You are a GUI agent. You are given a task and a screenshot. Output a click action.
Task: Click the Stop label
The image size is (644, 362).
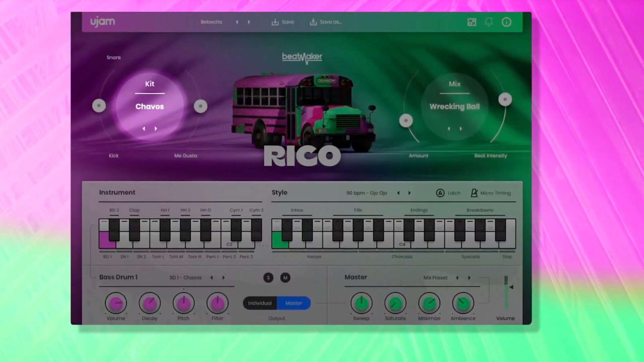(507, 257)
